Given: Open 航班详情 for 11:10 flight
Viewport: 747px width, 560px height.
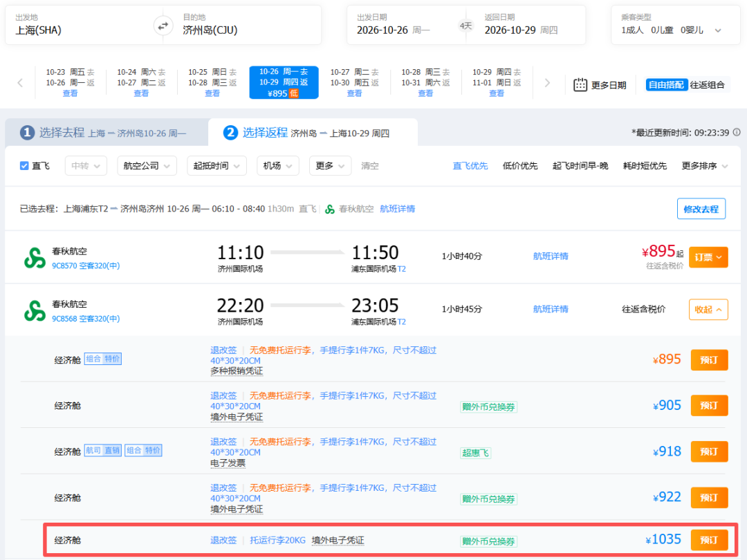Looking at the screenshot, I should click(551, 256).
